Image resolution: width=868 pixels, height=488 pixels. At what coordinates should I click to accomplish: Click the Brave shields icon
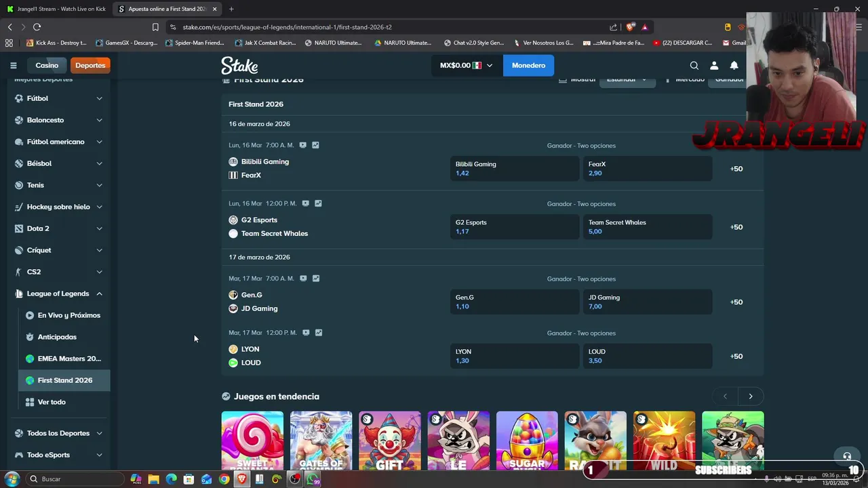(630, 27)
